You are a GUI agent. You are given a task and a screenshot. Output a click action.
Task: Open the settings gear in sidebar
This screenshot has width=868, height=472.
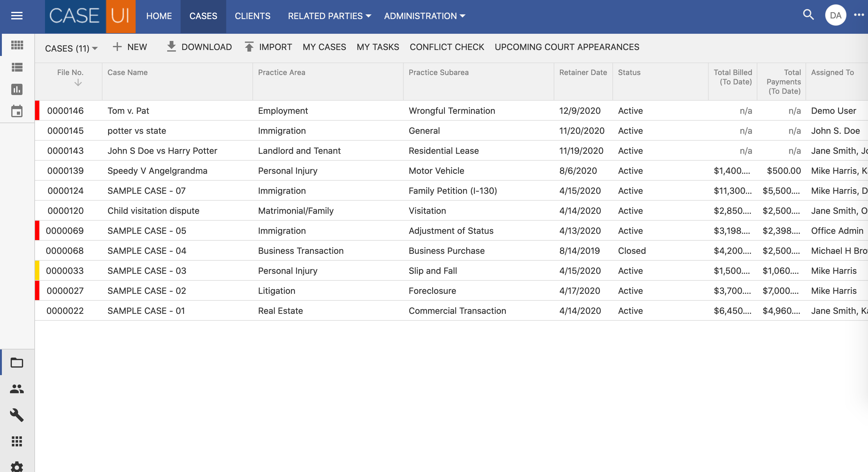pos(17,467)
